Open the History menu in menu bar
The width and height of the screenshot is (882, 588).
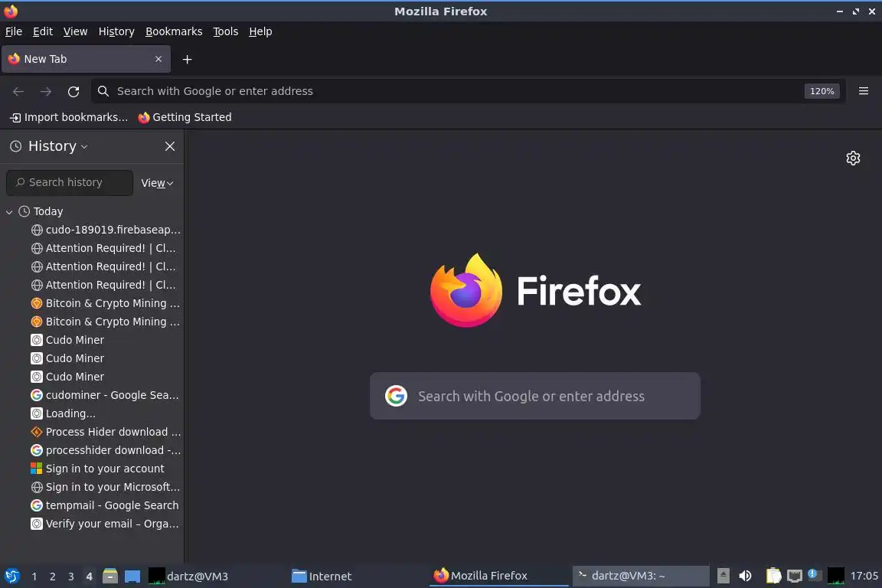[x=116, y=31]
